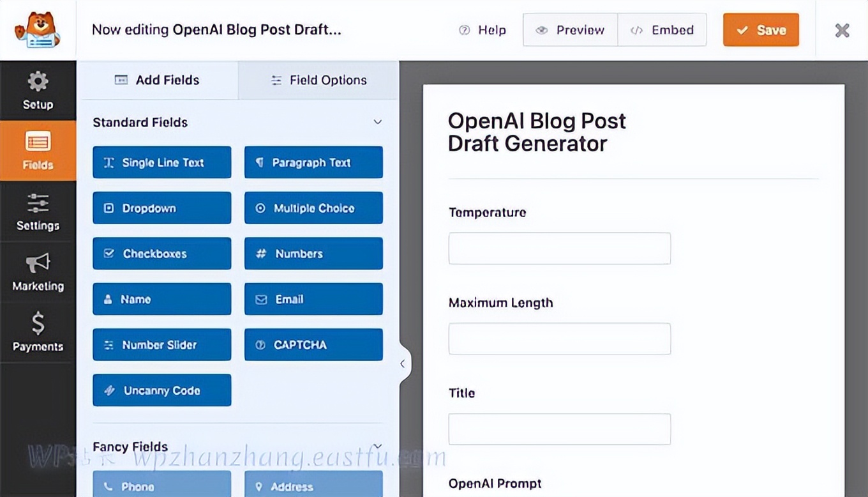Click the Temperature input box

[x=560, y=249]
